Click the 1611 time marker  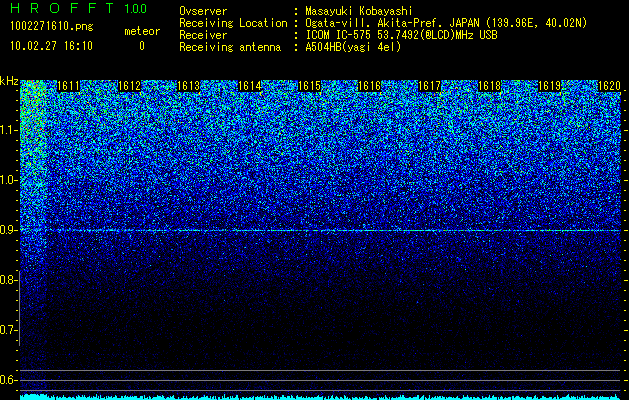[69, 86]
